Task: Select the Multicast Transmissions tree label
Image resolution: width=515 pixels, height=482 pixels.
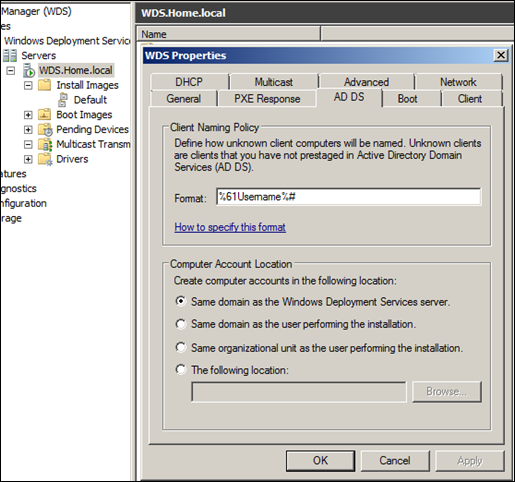Action: [x=93, y=144]
